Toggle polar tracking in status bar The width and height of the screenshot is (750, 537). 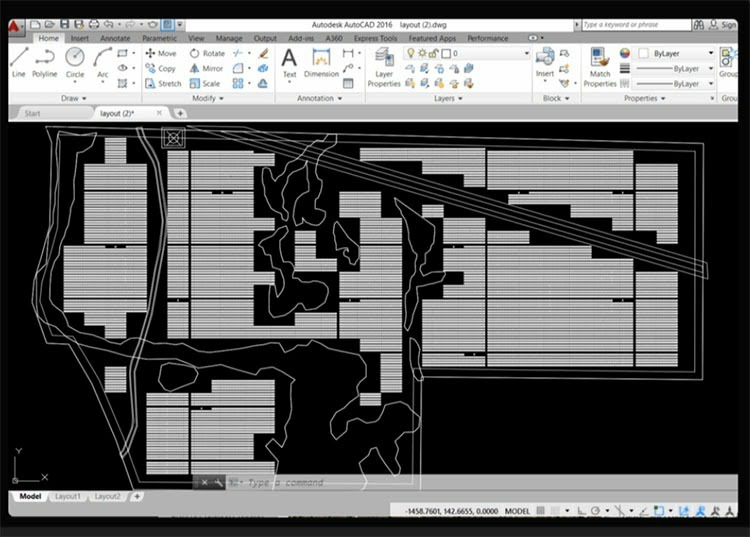[596, 511]
